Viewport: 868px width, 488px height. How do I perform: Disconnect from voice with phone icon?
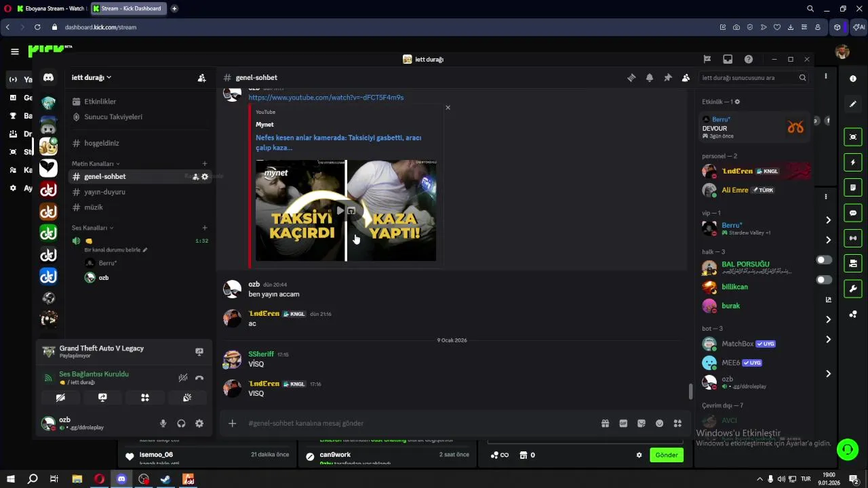tap(199, 378)
